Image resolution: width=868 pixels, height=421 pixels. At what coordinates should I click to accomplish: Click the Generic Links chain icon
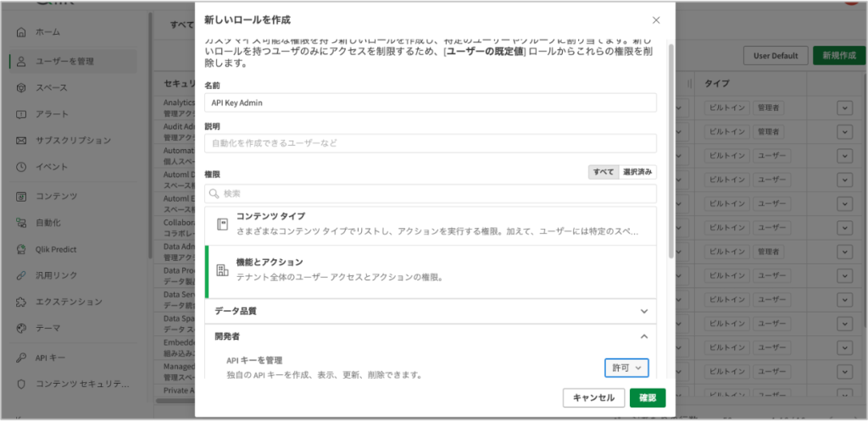click(x=20, y=275)
